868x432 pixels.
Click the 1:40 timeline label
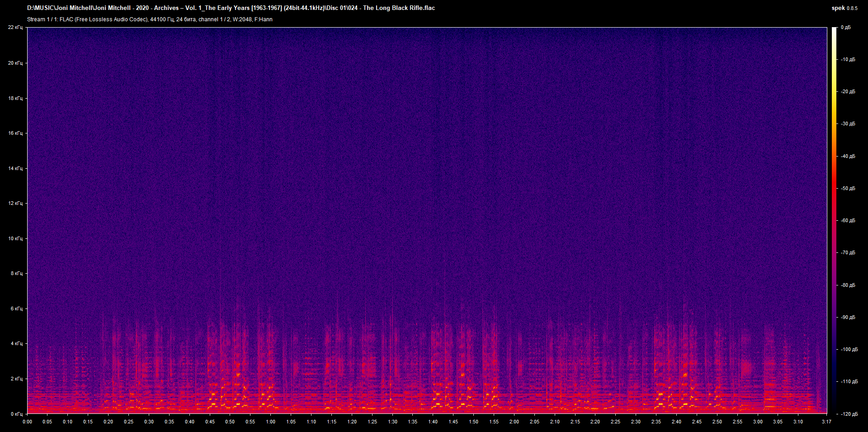point(433,421)
